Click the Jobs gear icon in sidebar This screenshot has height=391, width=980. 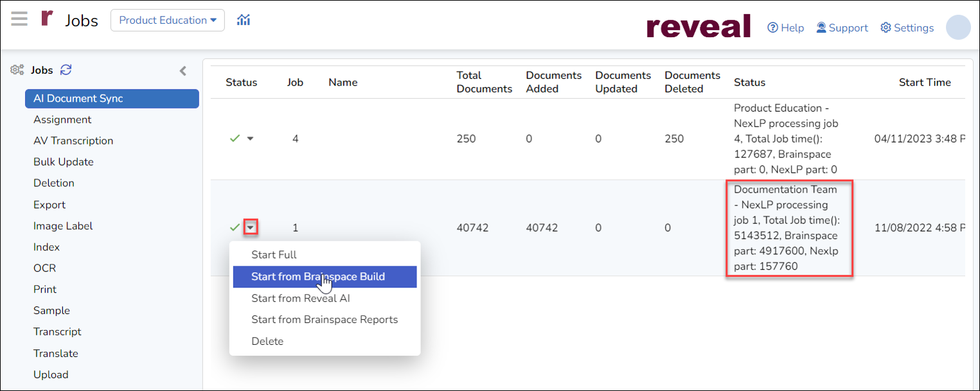(17, 69)
